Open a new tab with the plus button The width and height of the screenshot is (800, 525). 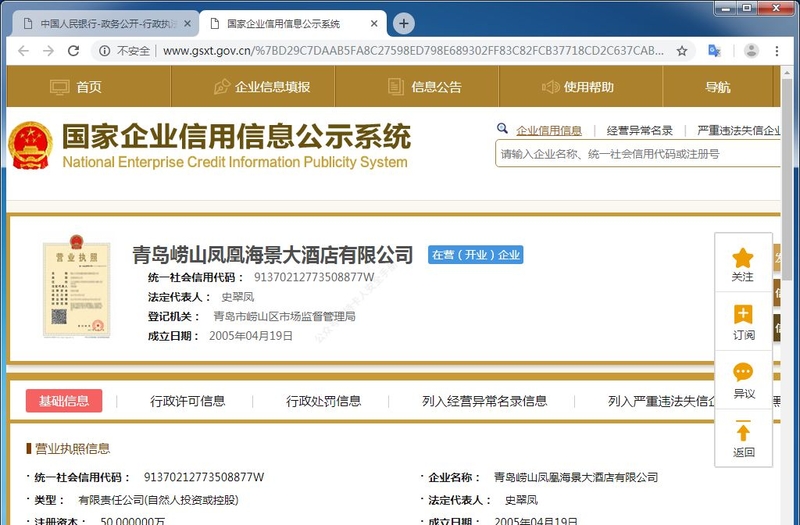coord(404,23)
